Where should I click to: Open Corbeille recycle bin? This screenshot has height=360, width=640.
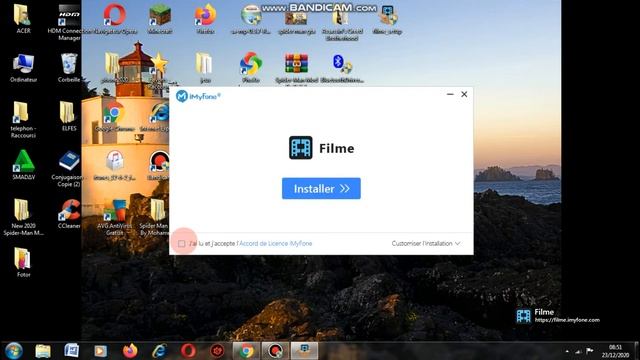click(x=69, y=67)
